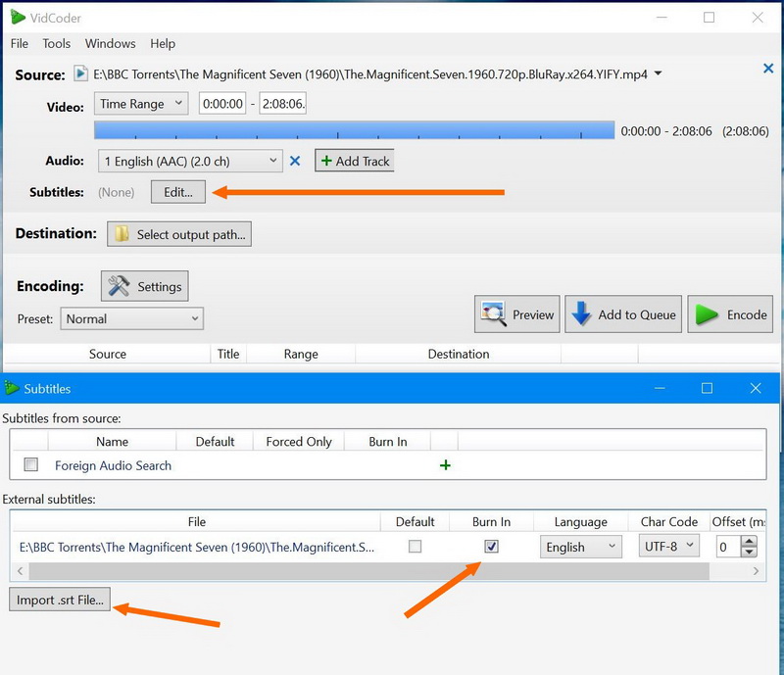Open the Tools menu
784x675 pixels.
pos(57,43)
